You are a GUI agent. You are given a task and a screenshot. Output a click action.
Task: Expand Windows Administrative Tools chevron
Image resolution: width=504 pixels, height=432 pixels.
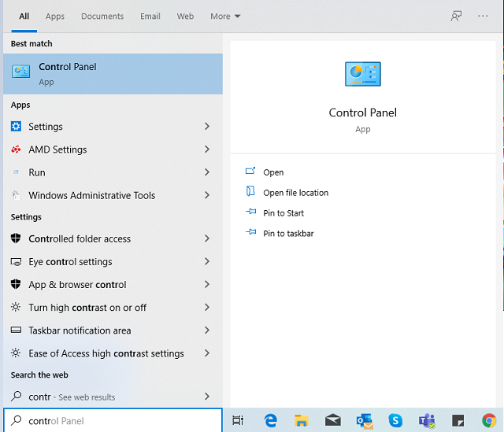point(207,195)
